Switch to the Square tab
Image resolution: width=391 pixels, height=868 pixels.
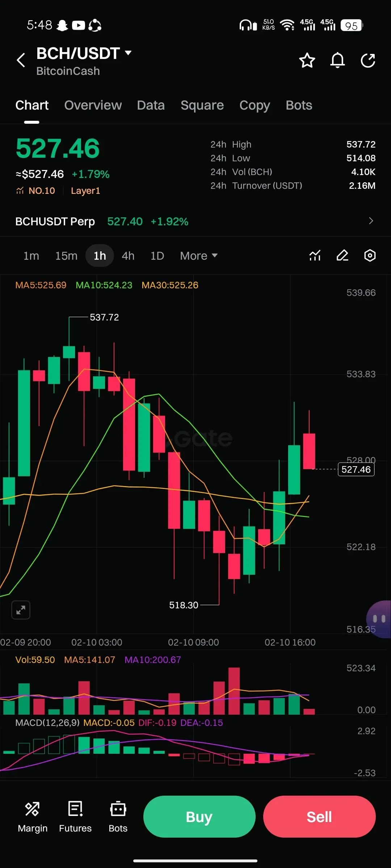click(202, 105)
